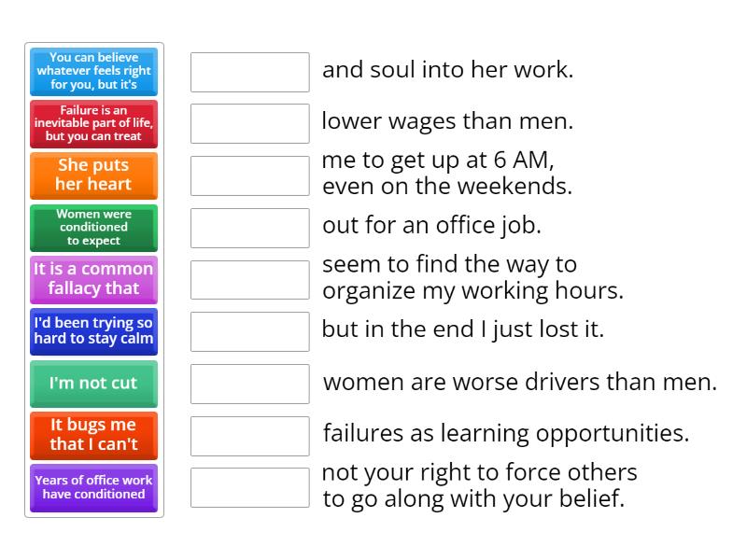This screenshot has height=560, width=747.
Task: Select the 'It is a common fallacy that' tile
Action: click(92, 279)
